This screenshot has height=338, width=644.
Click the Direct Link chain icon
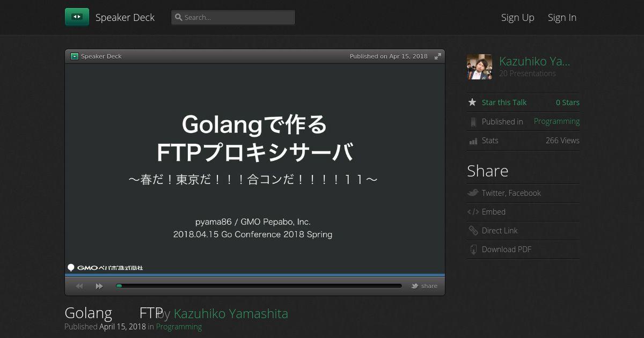(473, 231)
